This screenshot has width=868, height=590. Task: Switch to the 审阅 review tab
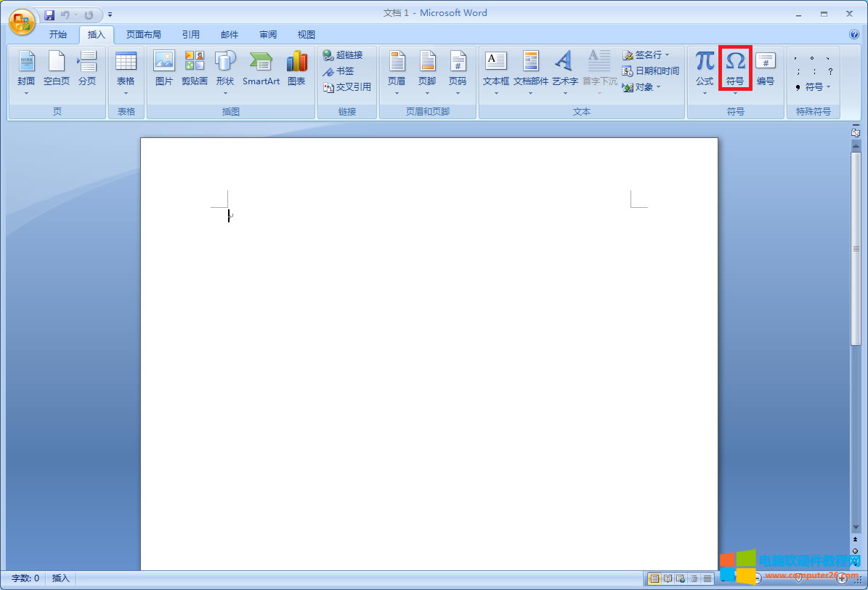(267, 34)
